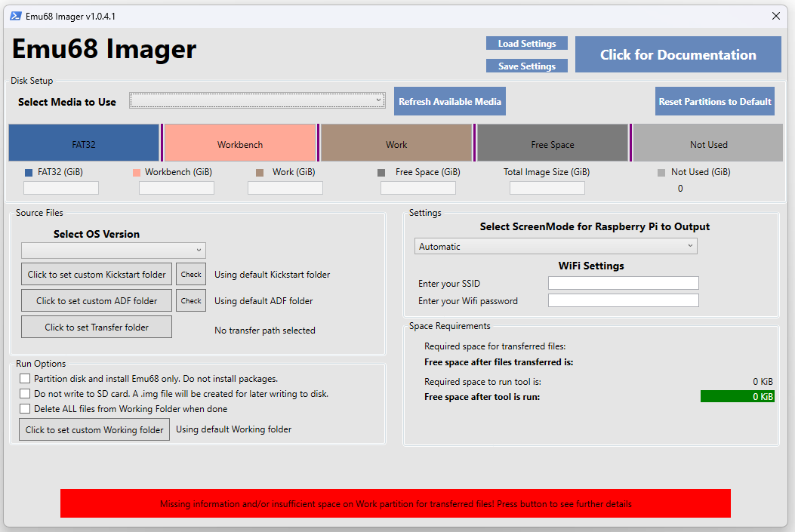The image size is (795, 532).
Task: Click 'Using default ADF folder' text
Action: (263, 301)
